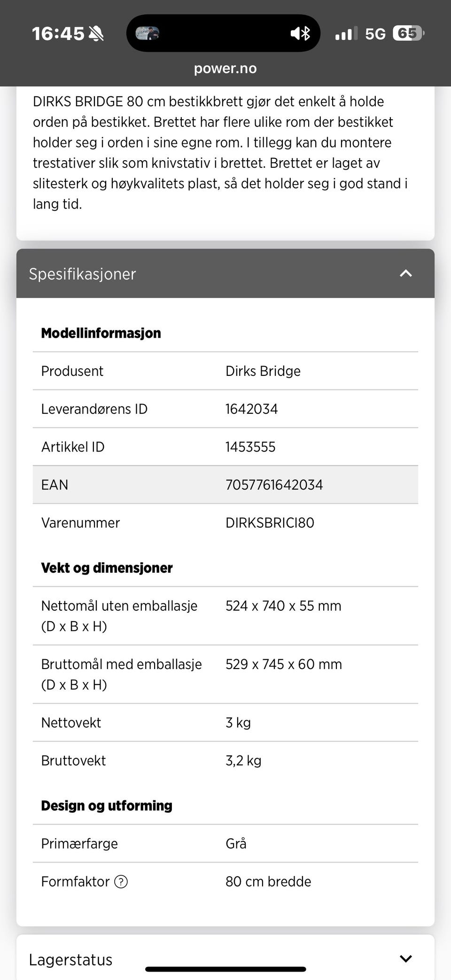Collapse the Spesifikasjoner section chevron

405,273
